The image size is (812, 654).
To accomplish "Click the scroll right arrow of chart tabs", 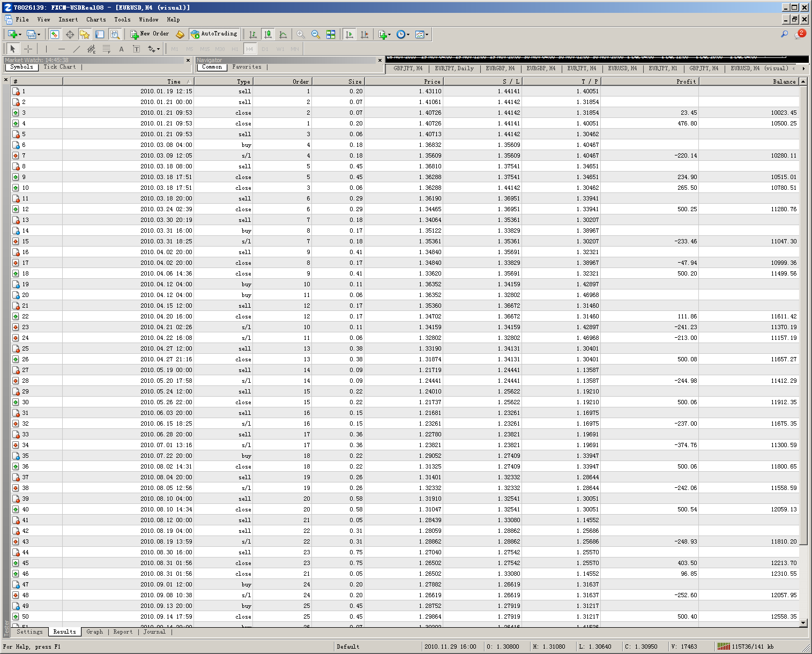I will click(x=803, y=69).
